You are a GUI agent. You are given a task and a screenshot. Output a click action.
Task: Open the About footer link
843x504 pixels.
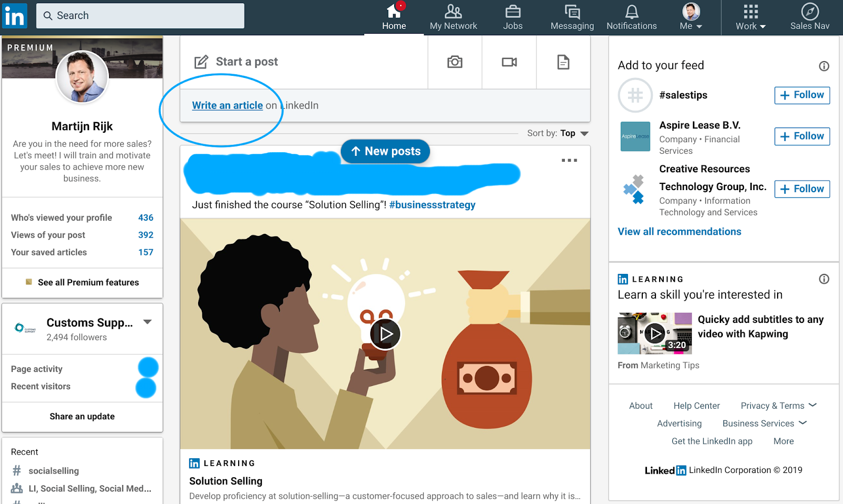click(641, 406)
